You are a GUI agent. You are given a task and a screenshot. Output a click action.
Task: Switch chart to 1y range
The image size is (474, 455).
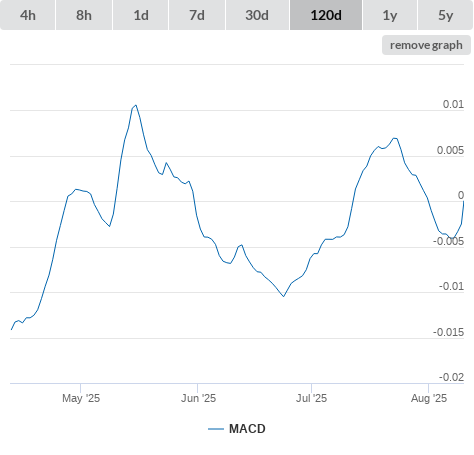[390, 15]
